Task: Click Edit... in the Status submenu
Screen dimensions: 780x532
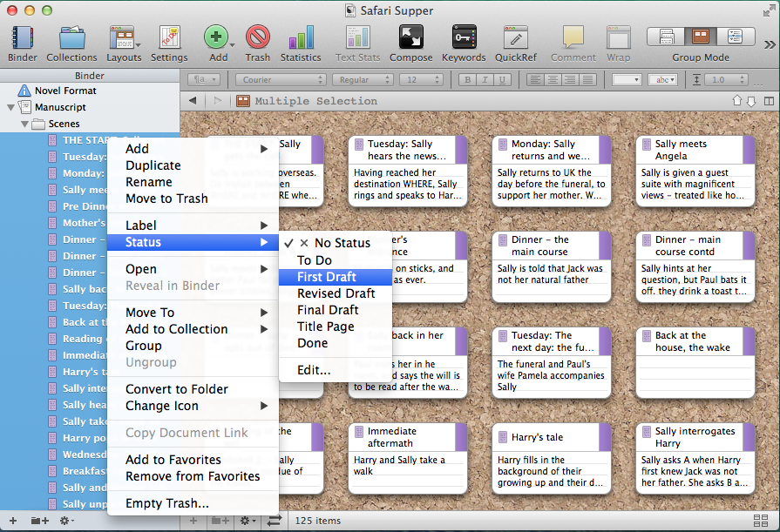Action: click(336, 370)
